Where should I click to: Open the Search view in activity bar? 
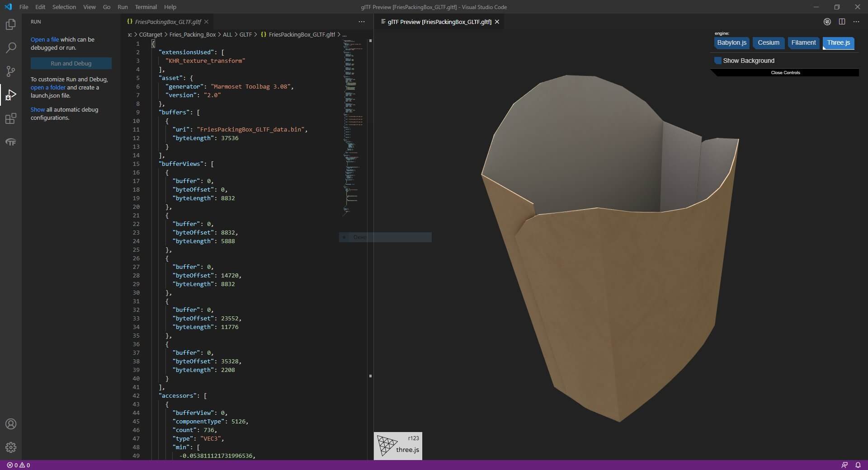(x=10, y=48)
